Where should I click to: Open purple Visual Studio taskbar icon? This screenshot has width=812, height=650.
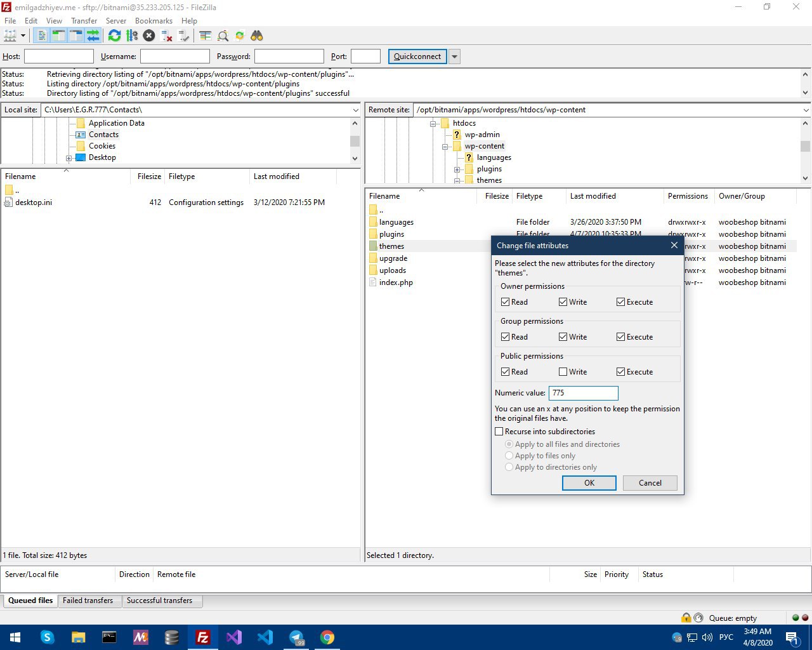pos(233,637)
